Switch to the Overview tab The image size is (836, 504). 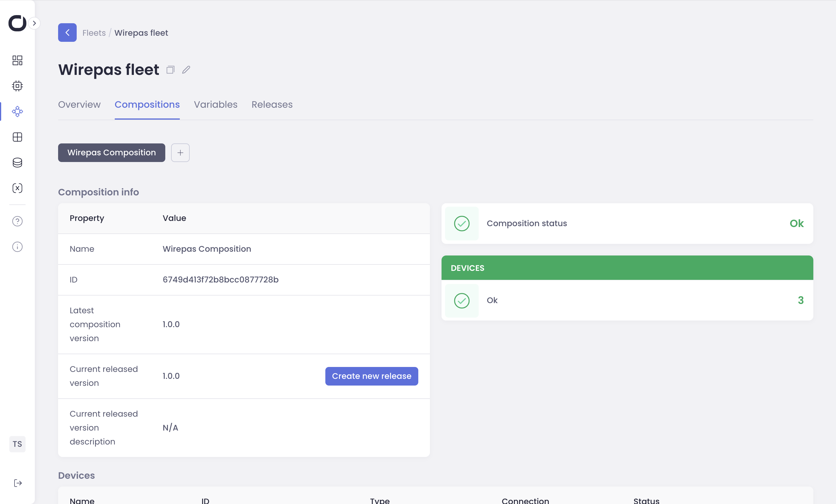click(x=79, y=105)
